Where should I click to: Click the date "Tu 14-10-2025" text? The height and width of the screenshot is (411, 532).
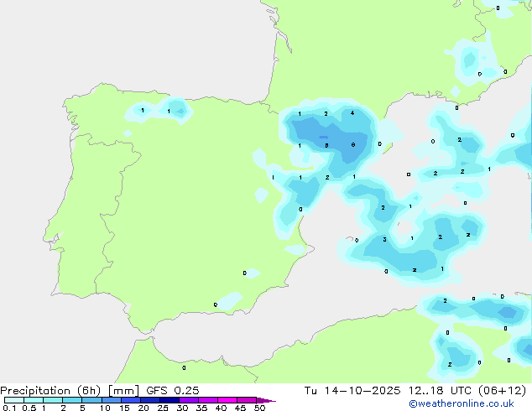pyautogui.click(x=352, y=391)
